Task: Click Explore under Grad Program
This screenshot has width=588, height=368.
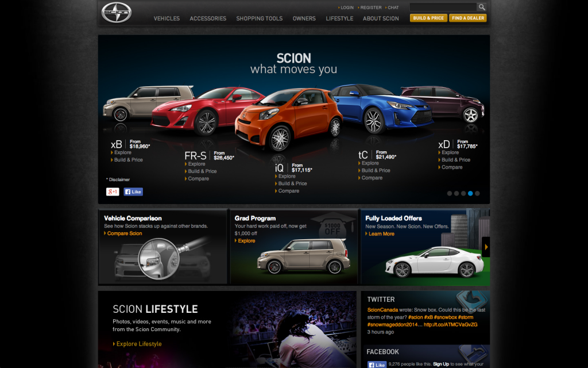Action: tap(246, 241)
